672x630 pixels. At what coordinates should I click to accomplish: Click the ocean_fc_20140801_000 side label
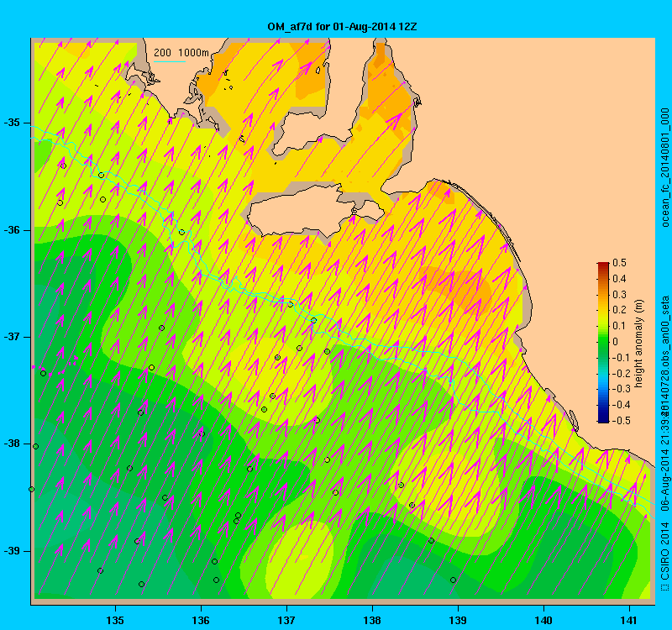point(664,167)
